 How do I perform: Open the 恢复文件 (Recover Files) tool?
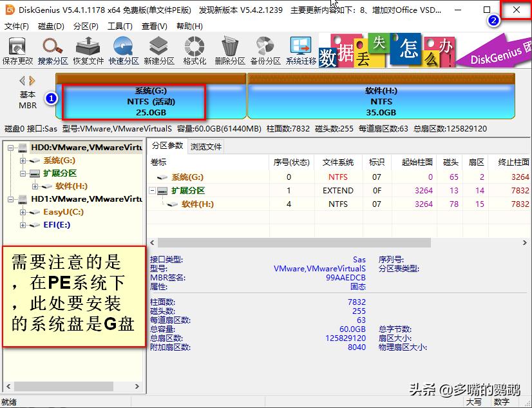(88, 50)
